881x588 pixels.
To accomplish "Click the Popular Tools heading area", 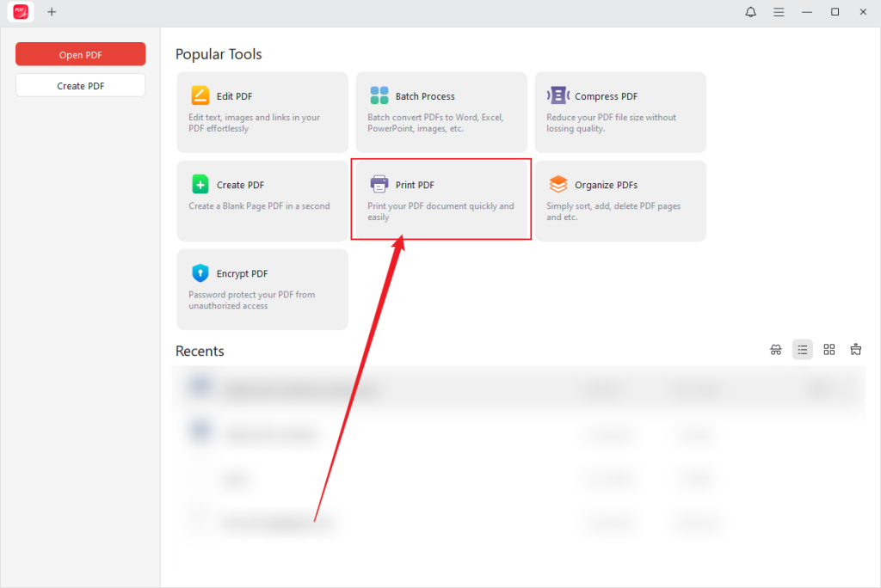I will coord(219,53).
